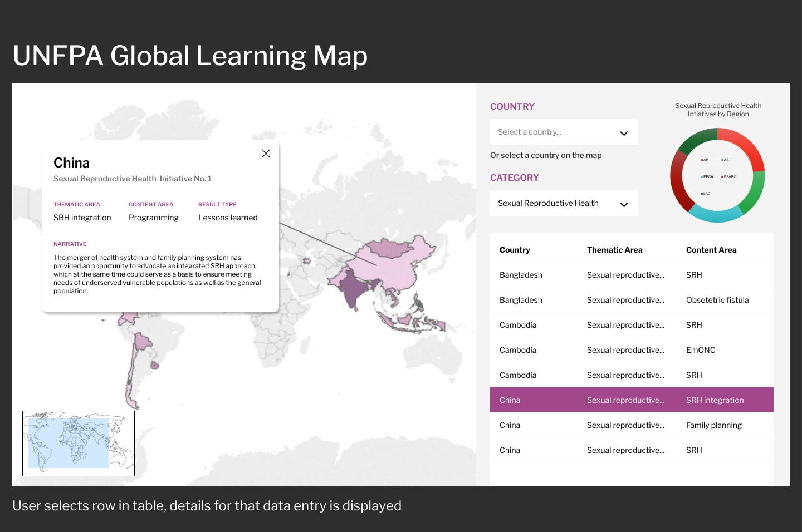Click the Content Area column header
This screenshot has width=802, height=532.
tap(711, 250)
